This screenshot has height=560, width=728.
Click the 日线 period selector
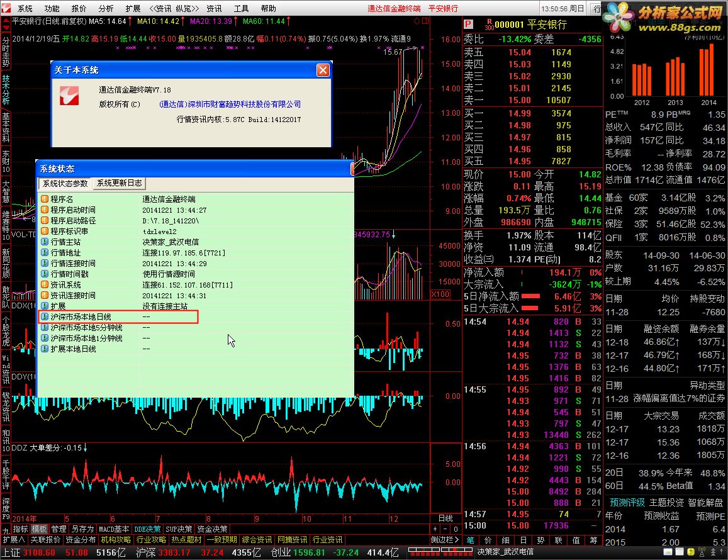[445, 518]
